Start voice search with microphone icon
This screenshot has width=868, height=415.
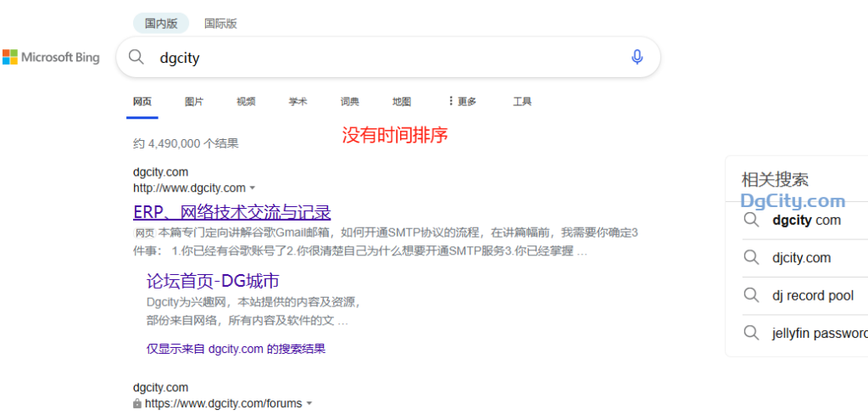click(x=637, y=57)
